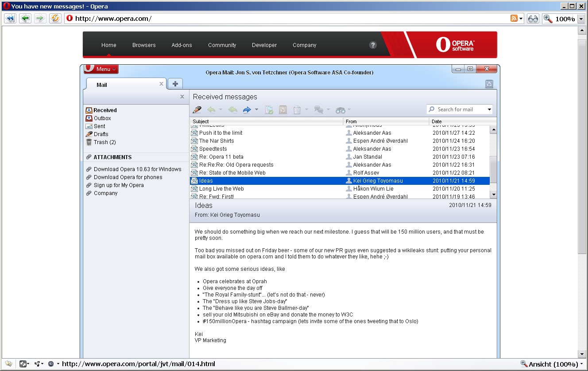Click the Delete trash icon in mail toolbar
The image size is (588, 371).
298,109
